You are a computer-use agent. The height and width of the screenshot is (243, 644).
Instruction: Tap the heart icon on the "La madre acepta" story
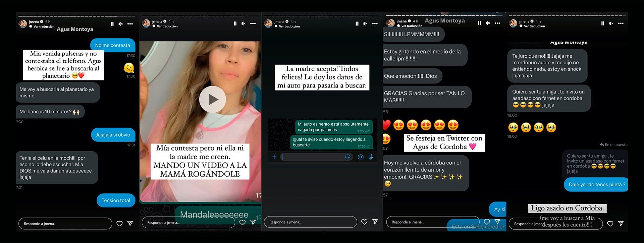coord(364,222)
